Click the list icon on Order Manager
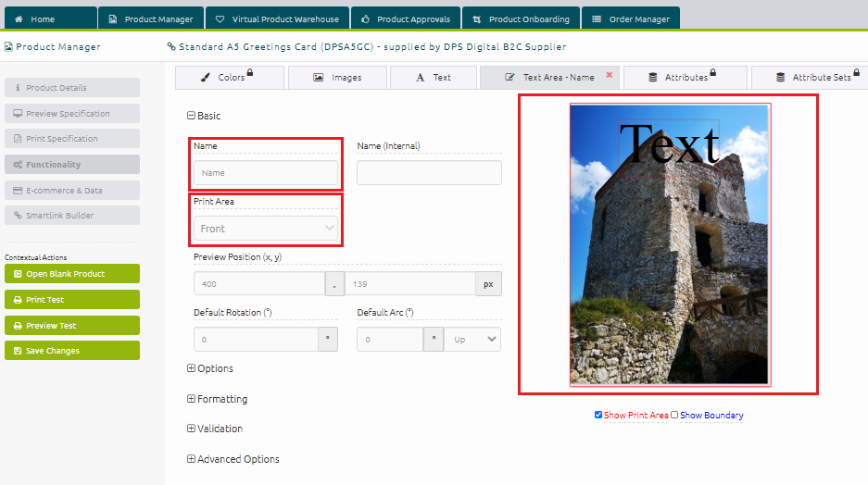The image size is (868, 485). tap(597, 19)
